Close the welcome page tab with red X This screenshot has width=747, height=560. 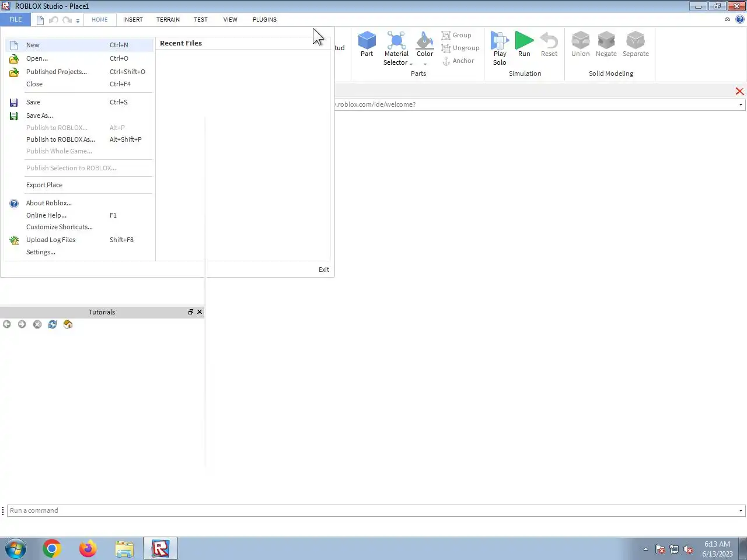[739, 91]
